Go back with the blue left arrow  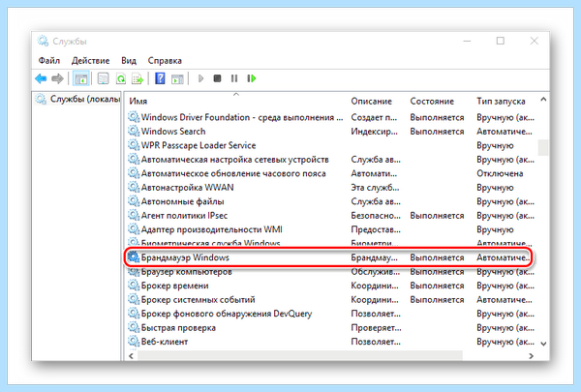click(x=41, y=78)
